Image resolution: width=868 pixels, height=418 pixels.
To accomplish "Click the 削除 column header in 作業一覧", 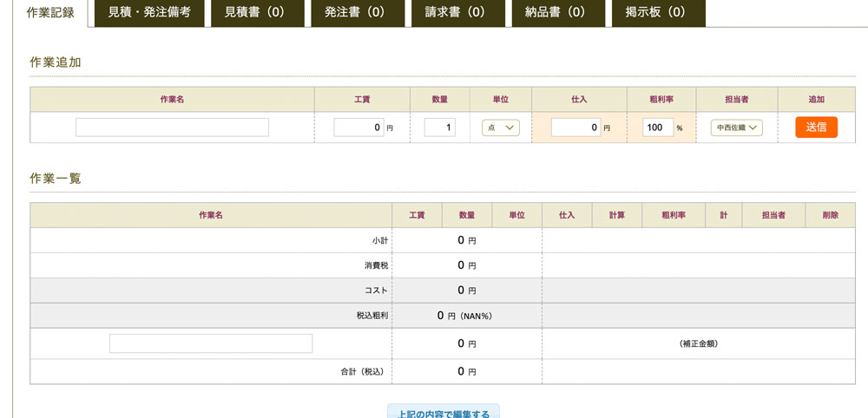I will [831, 215].
